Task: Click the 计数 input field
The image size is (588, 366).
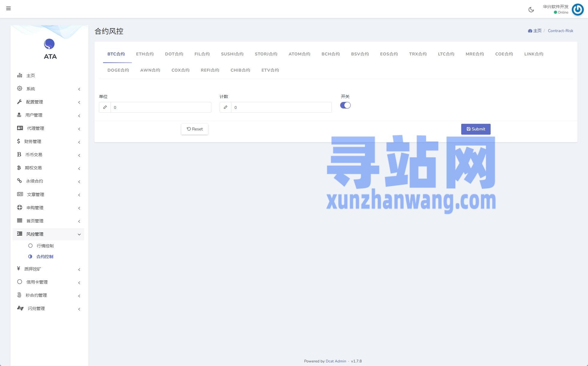Action: [281, 107]
